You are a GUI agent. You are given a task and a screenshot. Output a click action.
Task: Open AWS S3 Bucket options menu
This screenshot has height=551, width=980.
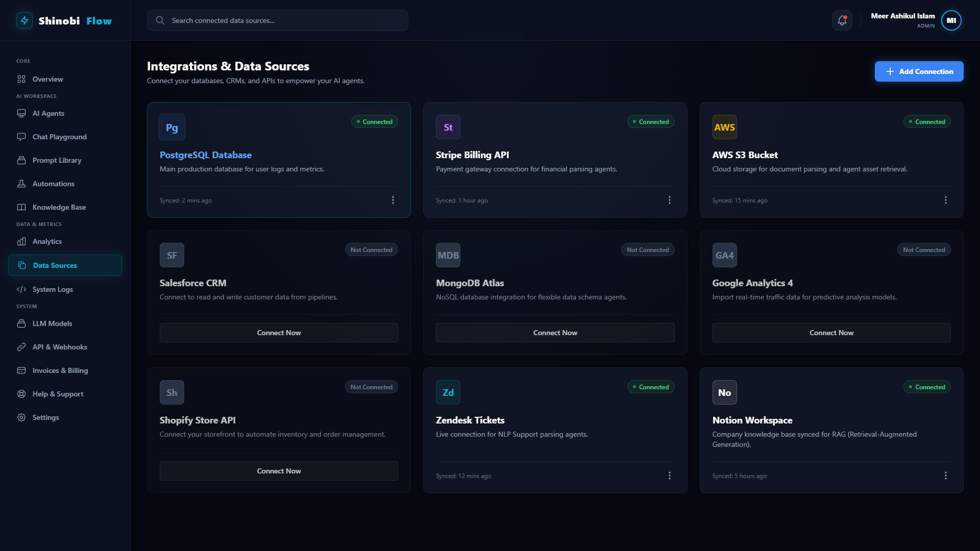[x=946, y=200]
